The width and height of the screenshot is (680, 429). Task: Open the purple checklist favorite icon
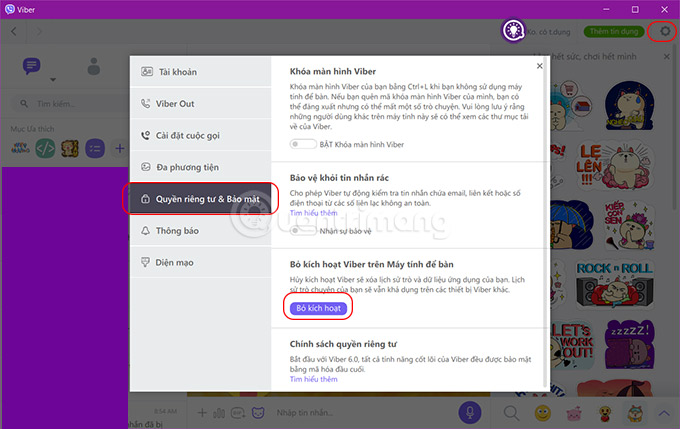[x=95, y=149]
